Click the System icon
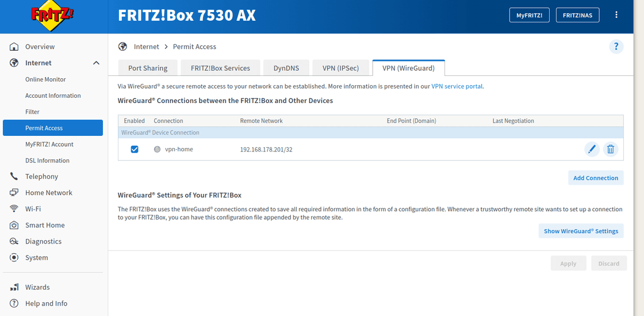644x316 pixels. coord(14,258)
